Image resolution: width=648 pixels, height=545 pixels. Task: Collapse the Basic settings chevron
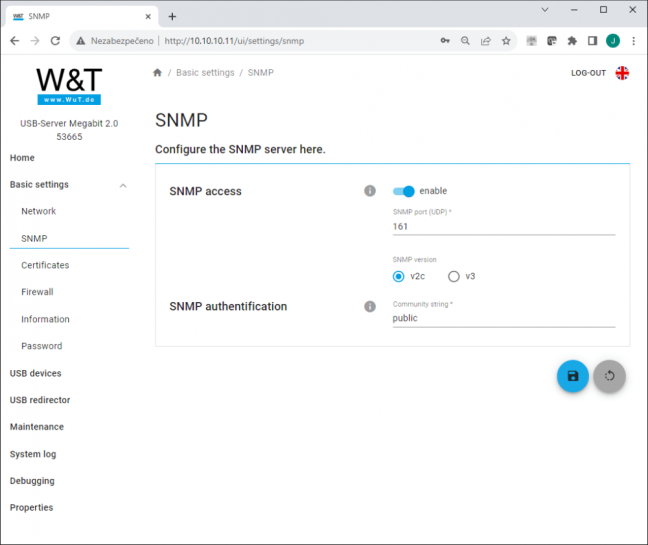123,186
